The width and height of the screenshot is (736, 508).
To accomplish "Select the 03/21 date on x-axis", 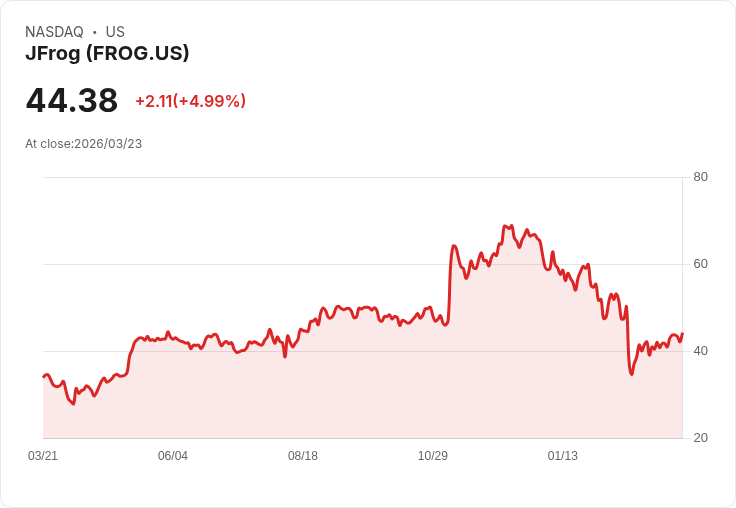I will pos(43,456).
